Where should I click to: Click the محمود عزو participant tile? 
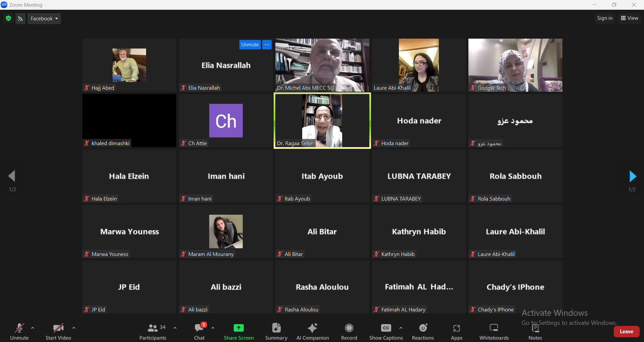coord(515,121)
